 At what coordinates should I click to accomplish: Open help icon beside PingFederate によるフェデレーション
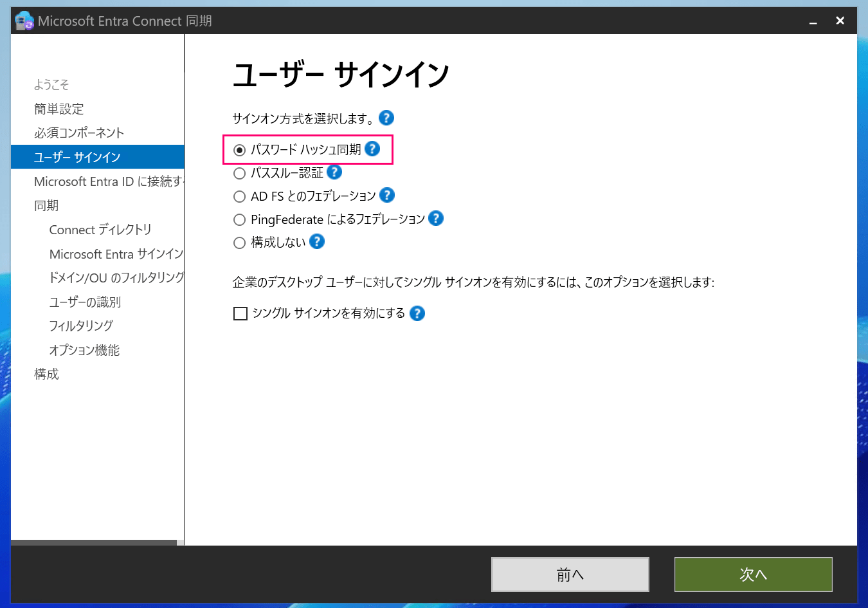tap(436, 218)
